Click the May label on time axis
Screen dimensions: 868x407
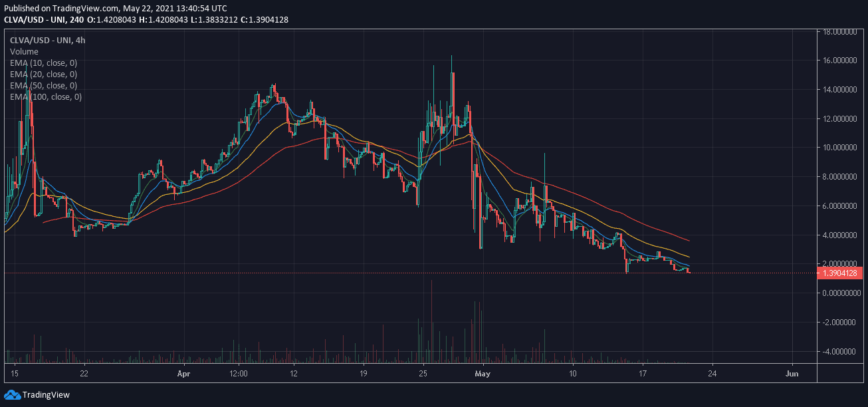click(x=484, y=374)
